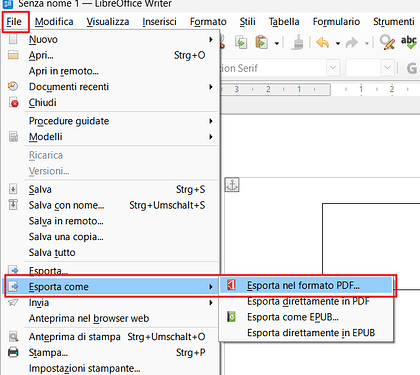Choose Salva from File menu
This screenshot has height=375, width=420.
pos(111,189)
